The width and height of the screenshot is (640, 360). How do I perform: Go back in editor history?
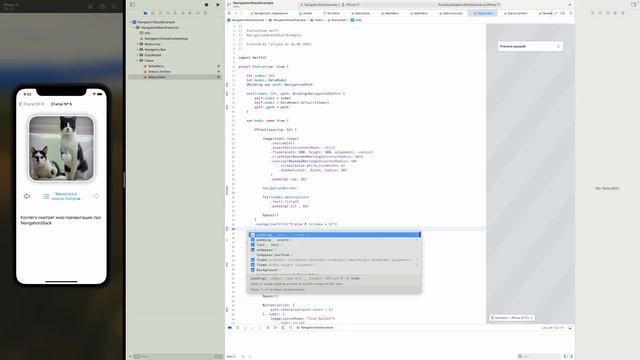point(236,13)
